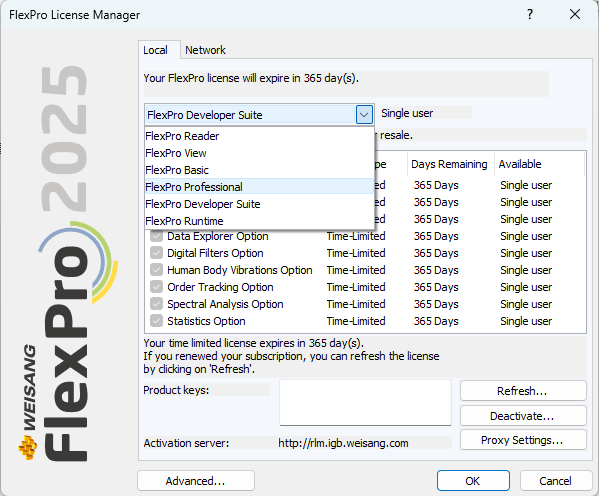
Task: Toggle Human Body Vibrations Option checkbox
Action: click(x=156, y=270)
